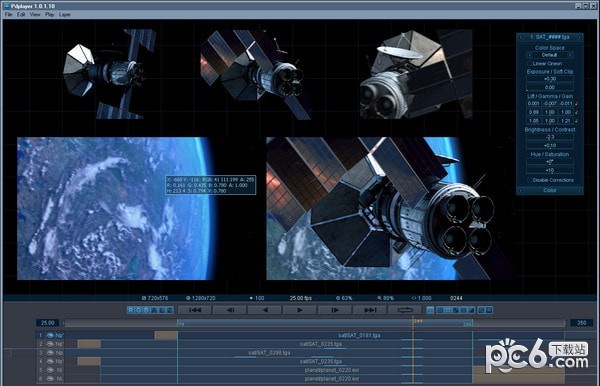Screen dimensions: 600x386
Task: Click the 720x576 size readout
Action: point(155,298)
